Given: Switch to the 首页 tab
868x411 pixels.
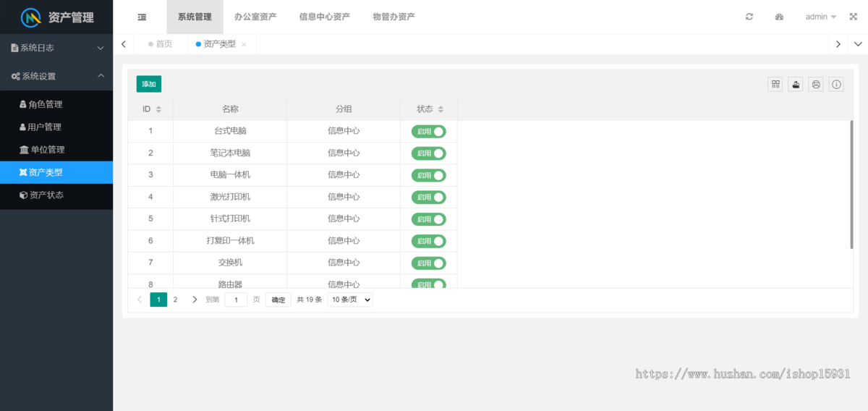Looking at the screenshot, I should (x=160, y=44).
